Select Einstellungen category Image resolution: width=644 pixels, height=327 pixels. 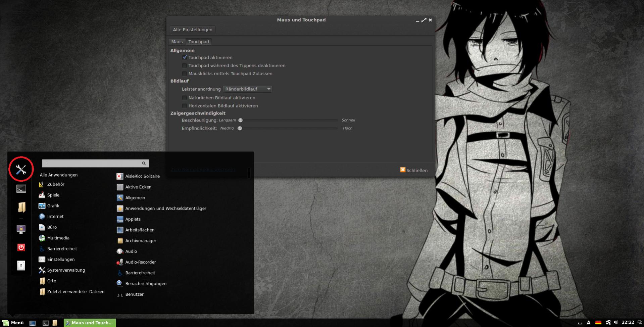pos(57,260)
